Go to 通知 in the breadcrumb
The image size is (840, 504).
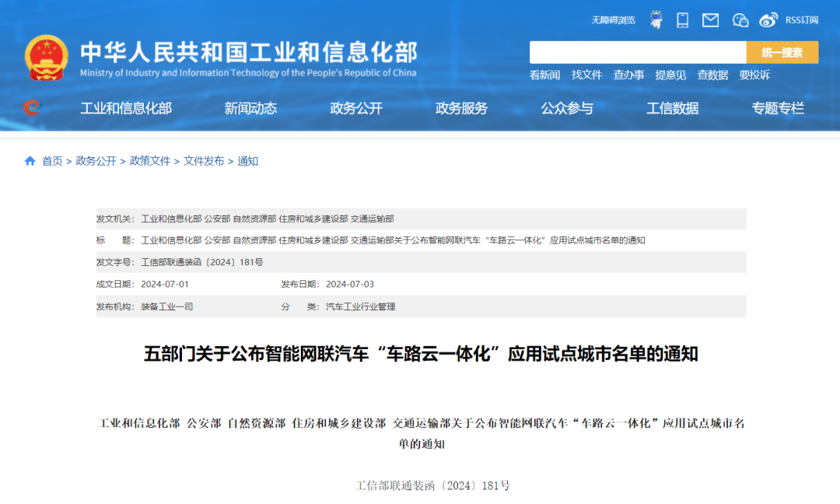247,161
